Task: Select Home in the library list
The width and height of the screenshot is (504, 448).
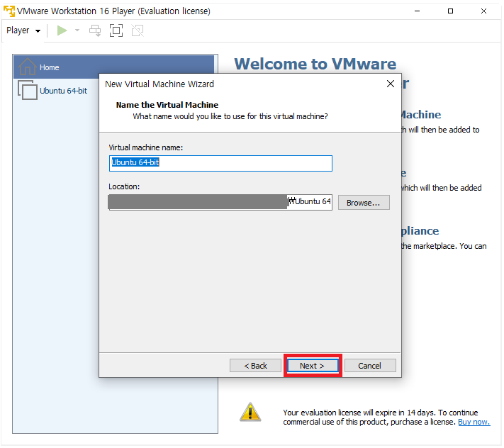Action: pos(114,67)
